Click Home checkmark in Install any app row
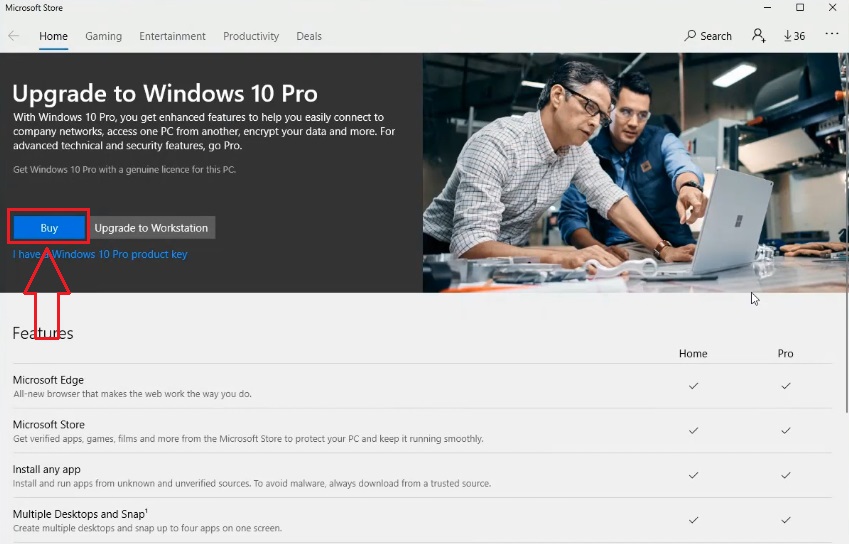This screenshot has height=544, width=849. tap(693, 475)
